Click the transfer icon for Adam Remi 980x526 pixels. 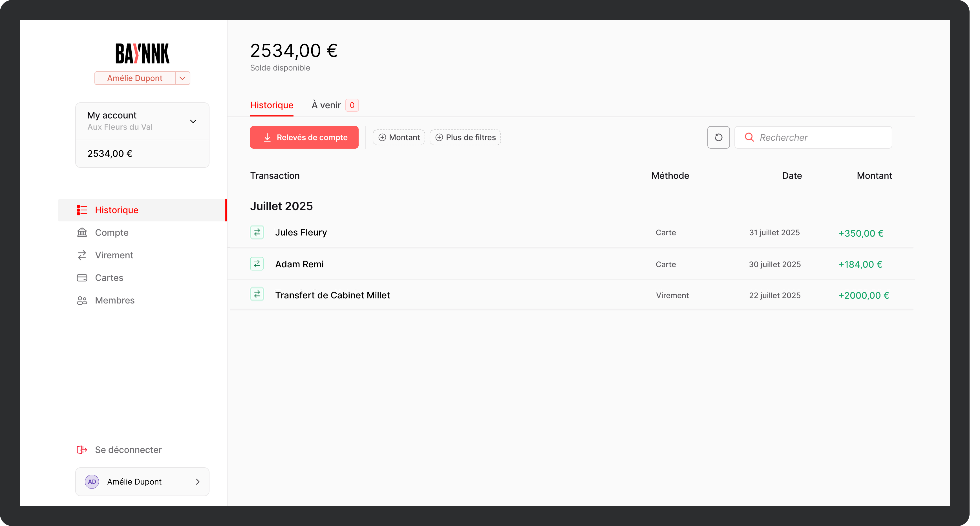point(257,264)
